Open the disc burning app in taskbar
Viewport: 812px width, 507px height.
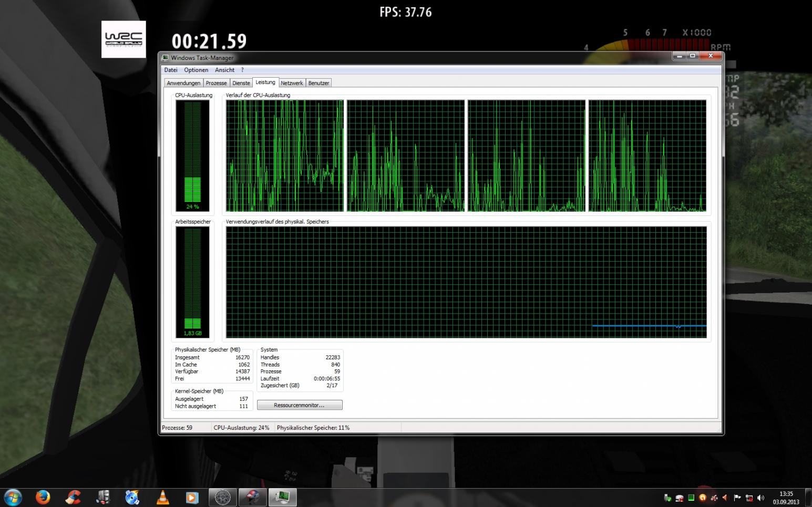pos(132,497)
